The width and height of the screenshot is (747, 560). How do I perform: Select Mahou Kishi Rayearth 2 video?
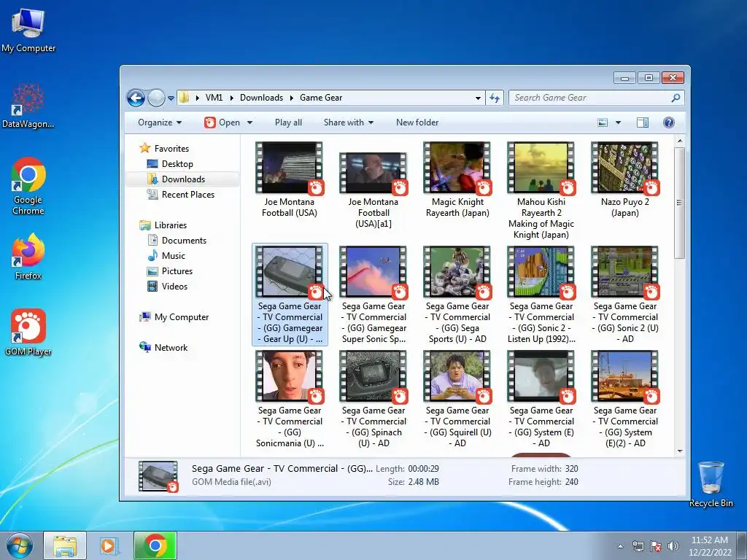[541, 190]
